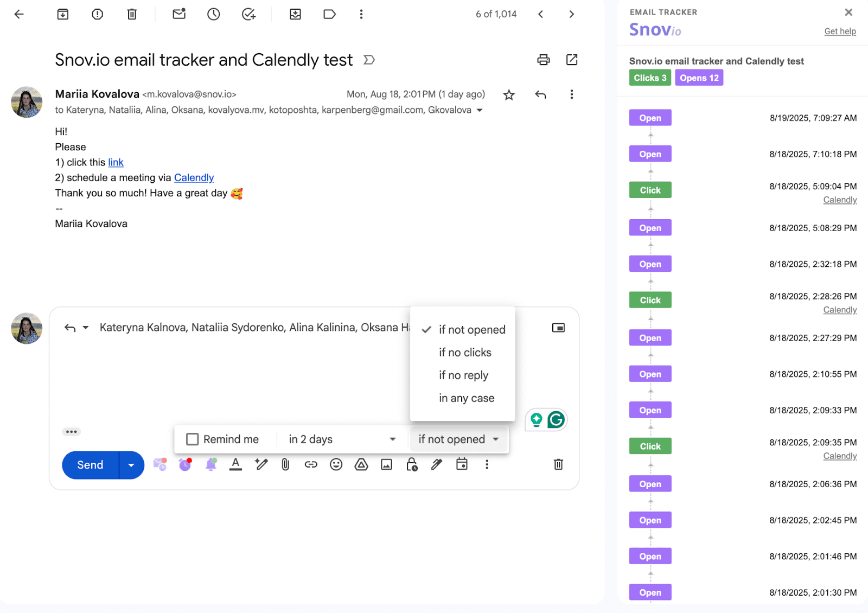Click the Report spam icon
This screenshot has width=868, height=613.
point(97,15)
